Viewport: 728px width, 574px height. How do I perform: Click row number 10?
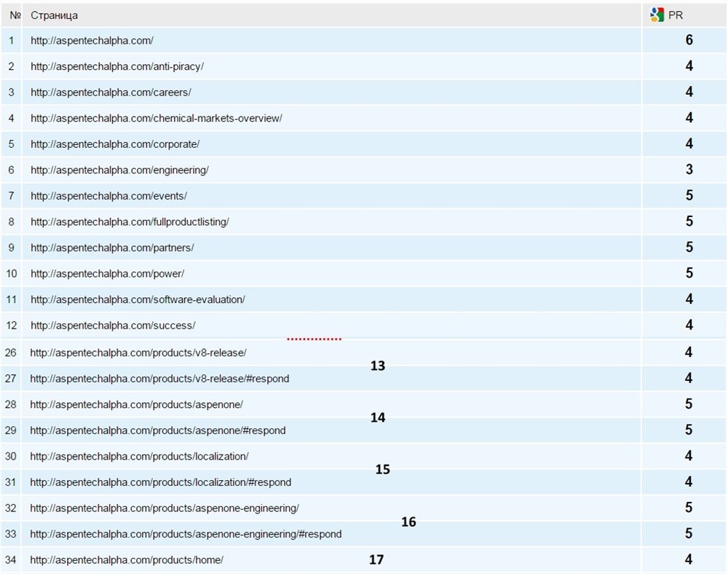(x=11, y=274)
